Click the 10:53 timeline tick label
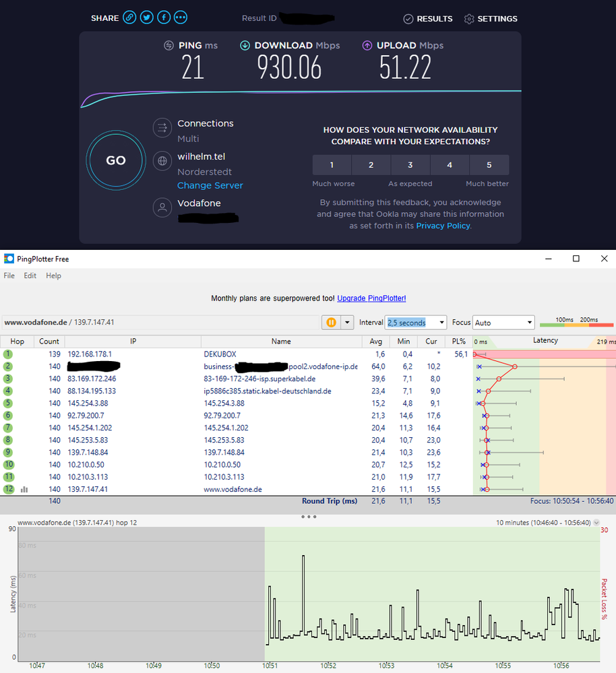The image size is (616, 673). [x=386, y=666]
